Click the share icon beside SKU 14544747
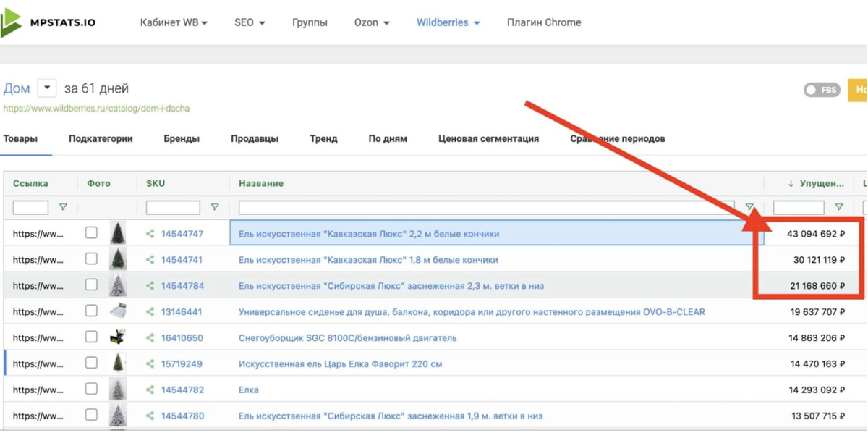 (x=150, y=234)
